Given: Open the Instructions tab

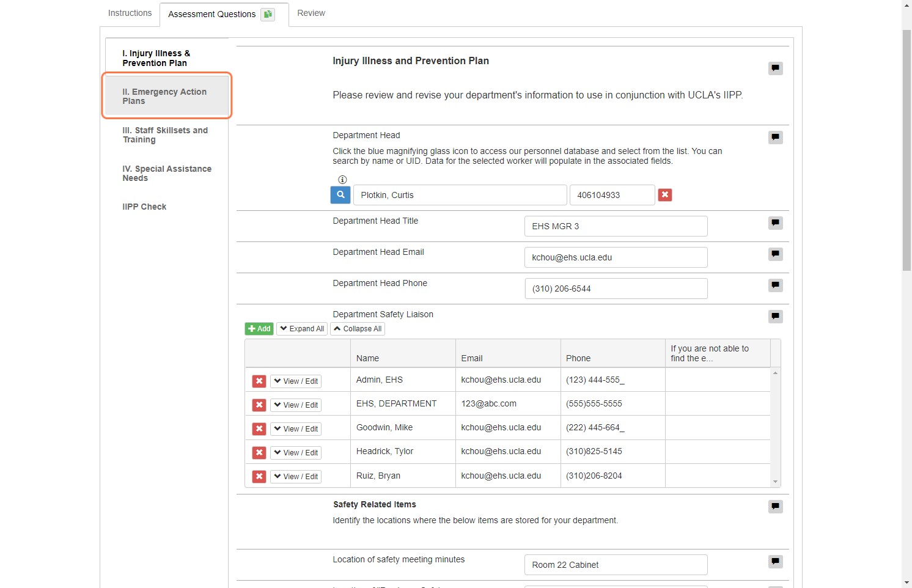Looking at the screenshot, I should pyautogui.click(x=130, y=13).
